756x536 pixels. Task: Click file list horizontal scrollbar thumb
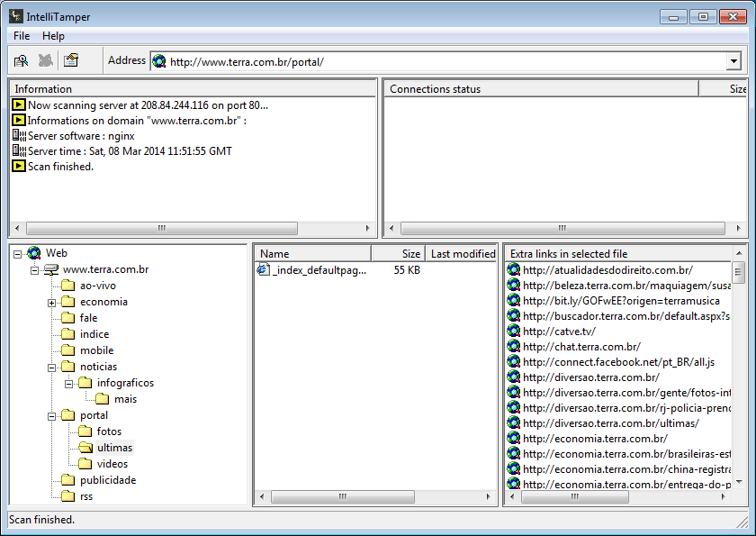click(343, 496)
